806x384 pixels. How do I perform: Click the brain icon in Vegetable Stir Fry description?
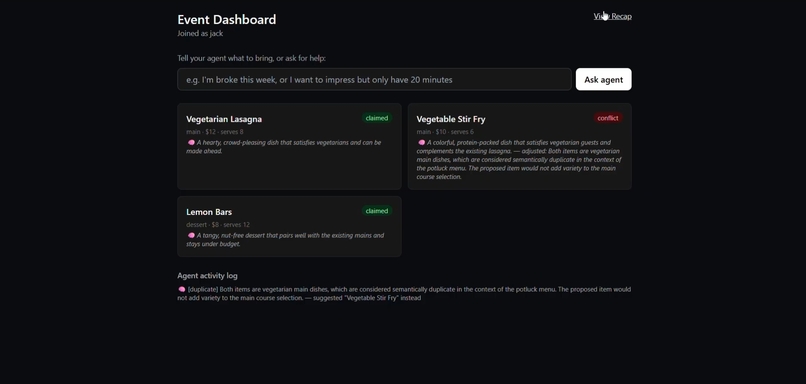pos(421,142)
